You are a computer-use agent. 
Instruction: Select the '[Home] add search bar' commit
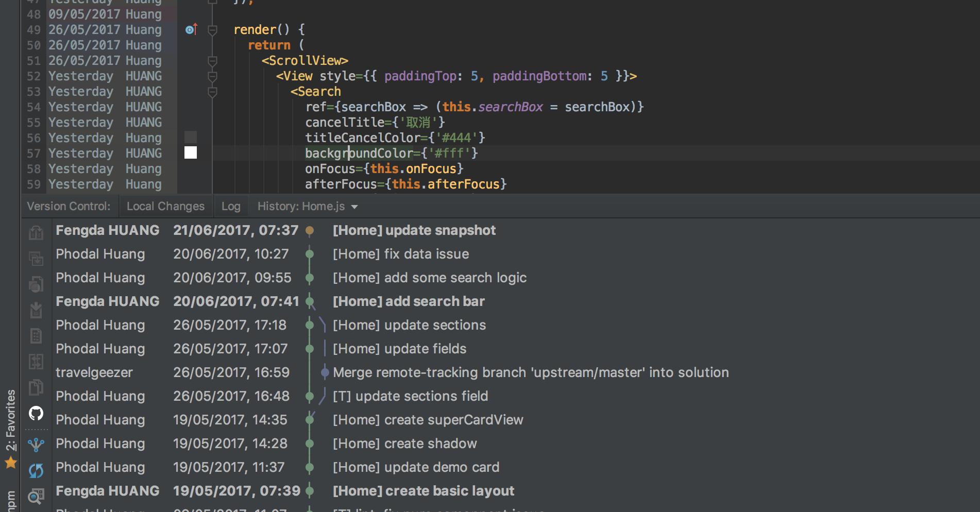coord(409,301)
